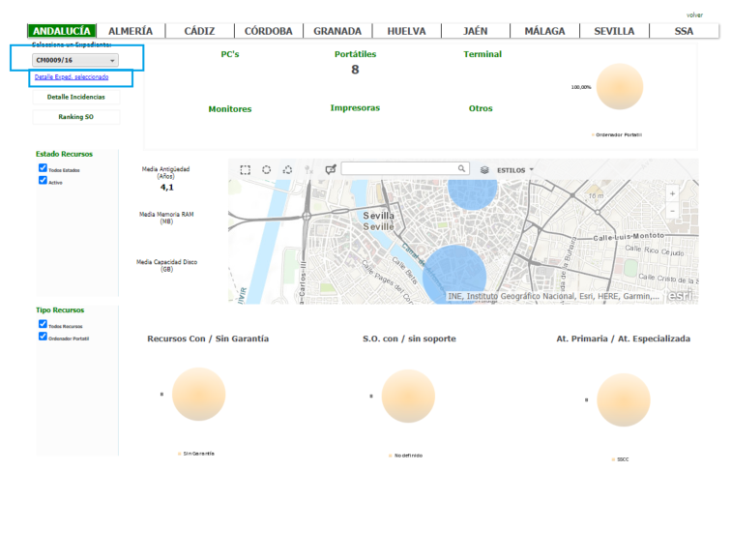Switch to the CÓRDOBA tab
This screenshot has height=560, width=731.
269,31
